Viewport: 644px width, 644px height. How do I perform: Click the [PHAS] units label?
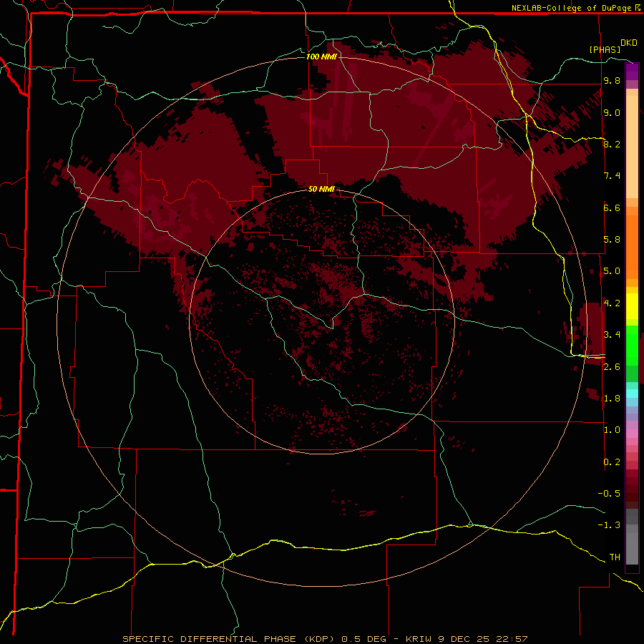[x=605, y=49]
